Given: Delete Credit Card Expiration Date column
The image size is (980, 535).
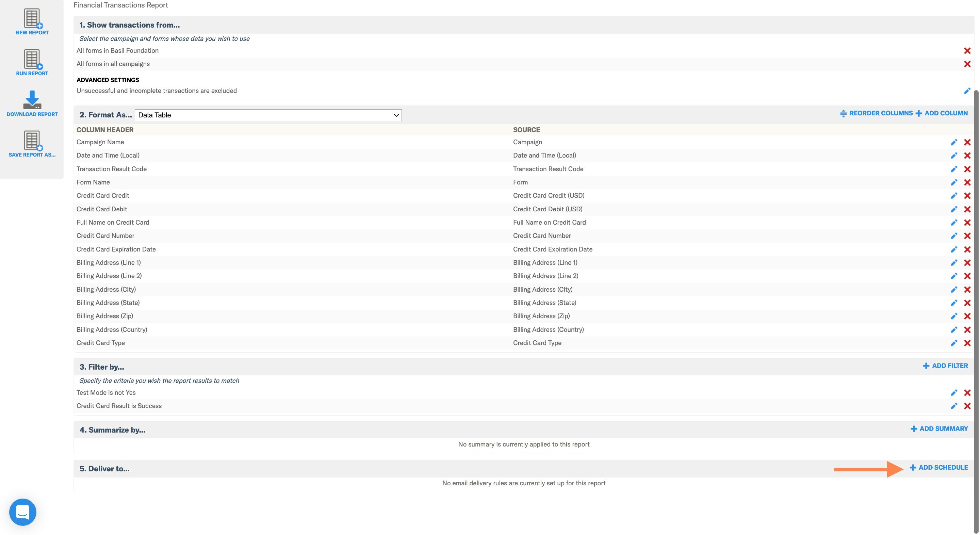Looking at the screenshot, I should pyautogui.click(x=967, y=249).
